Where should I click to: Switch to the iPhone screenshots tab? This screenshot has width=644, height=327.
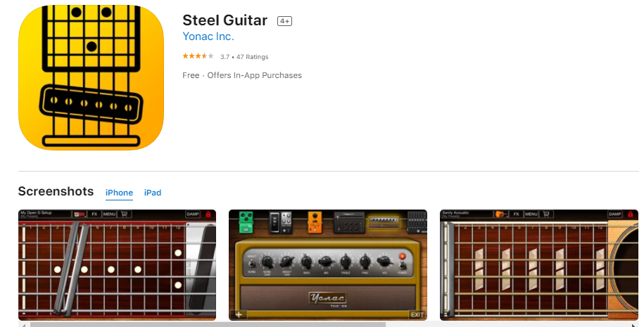click(x=119, y=193)
